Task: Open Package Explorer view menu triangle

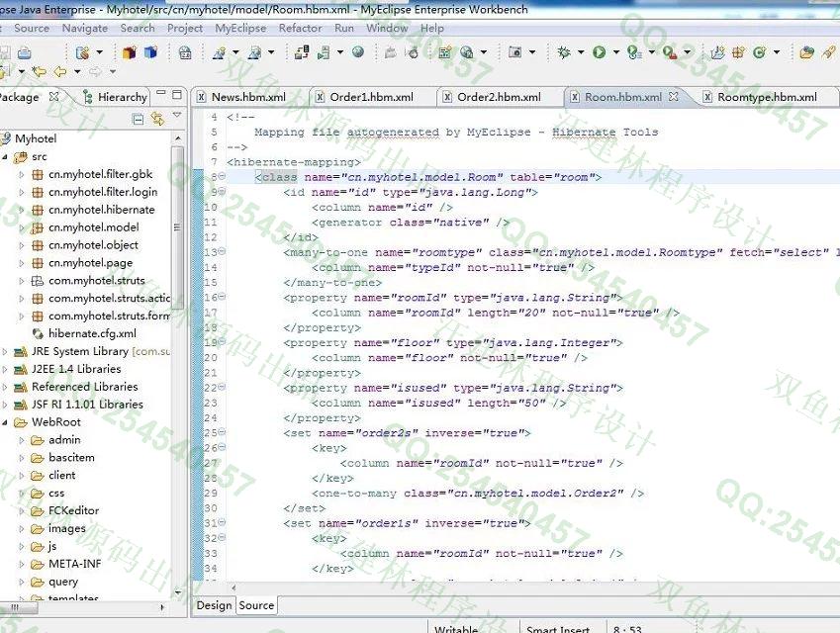Action: click(177, 115)
